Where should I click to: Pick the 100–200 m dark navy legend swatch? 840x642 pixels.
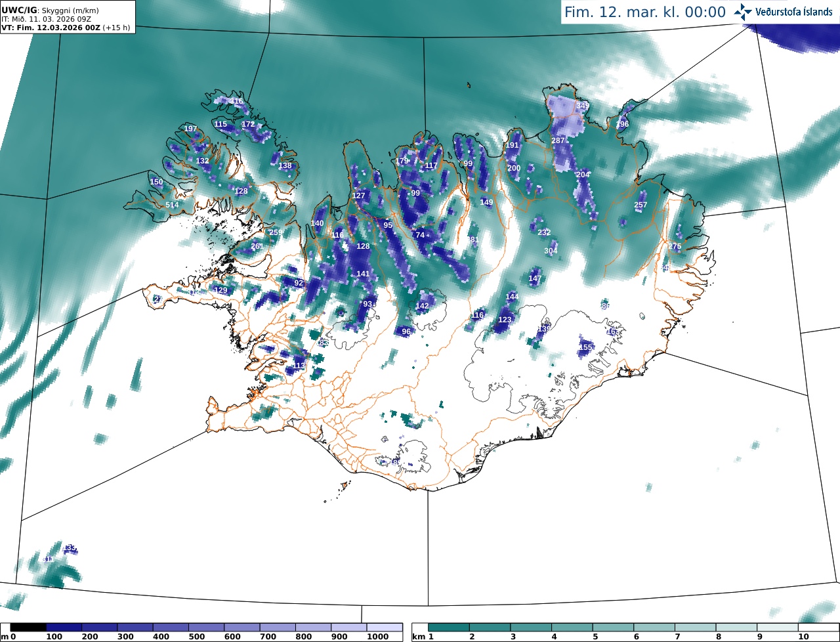[x=64, y=628]
